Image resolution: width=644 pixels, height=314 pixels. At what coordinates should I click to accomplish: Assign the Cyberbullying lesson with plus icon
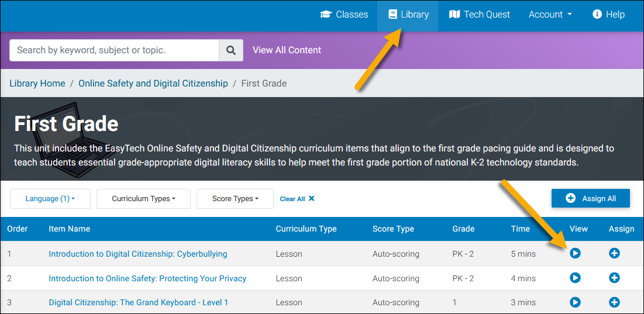coord(614,253)
